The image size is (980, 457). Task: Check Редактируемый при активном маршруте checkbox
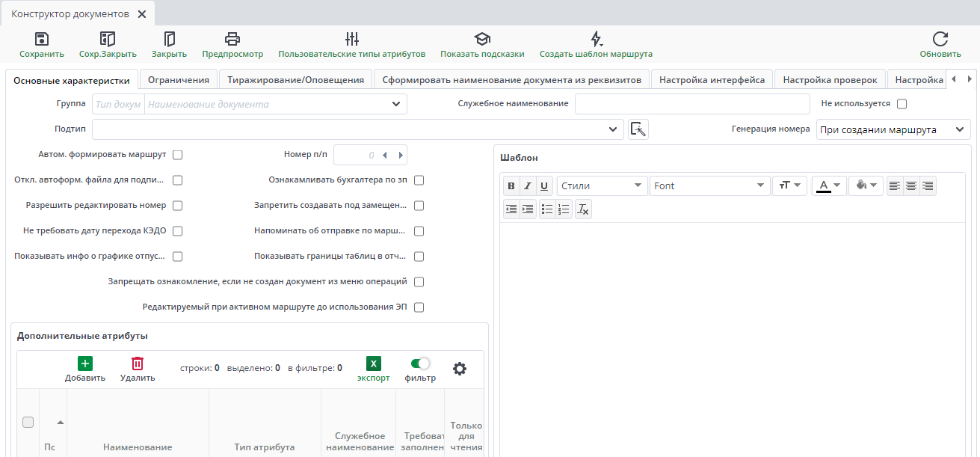point(419,307)
